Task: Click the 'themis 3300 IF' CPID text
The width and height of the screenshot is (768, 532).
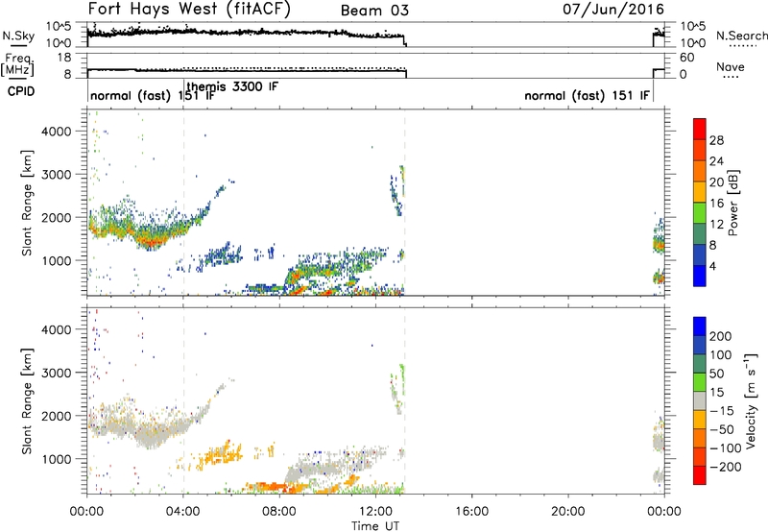Action: pos(232,86)
